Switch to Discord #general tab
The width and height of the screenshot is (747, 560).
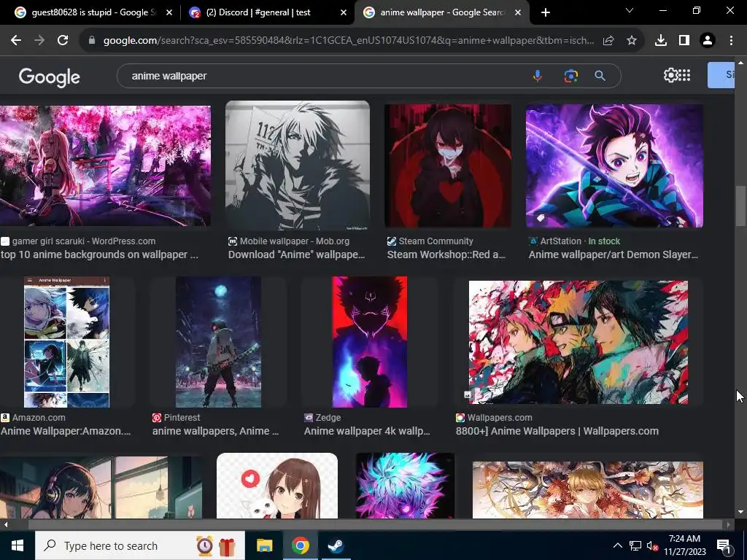coord(268,12)
